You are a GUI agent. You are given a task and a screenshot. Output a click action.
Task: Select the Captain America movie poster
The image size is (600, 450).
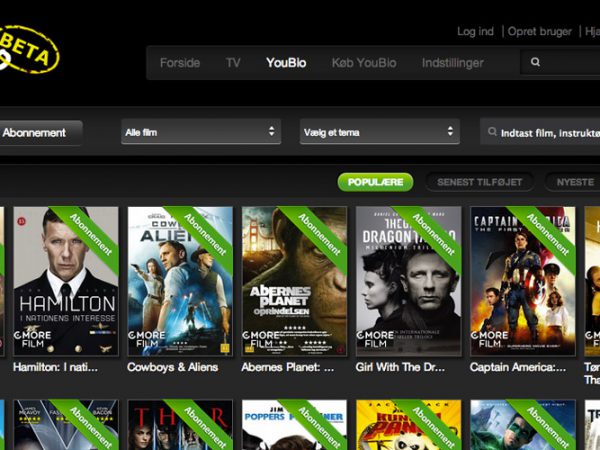[x=522, y=281]
